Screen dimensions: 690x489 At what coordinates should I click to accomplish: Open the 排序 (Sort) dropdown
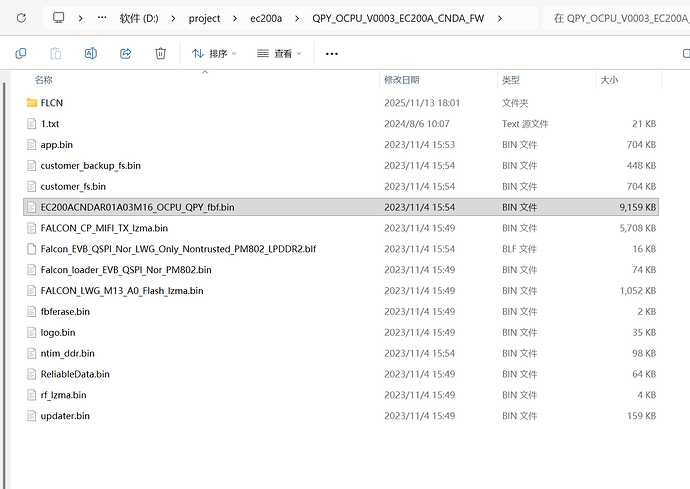(214, 53)
